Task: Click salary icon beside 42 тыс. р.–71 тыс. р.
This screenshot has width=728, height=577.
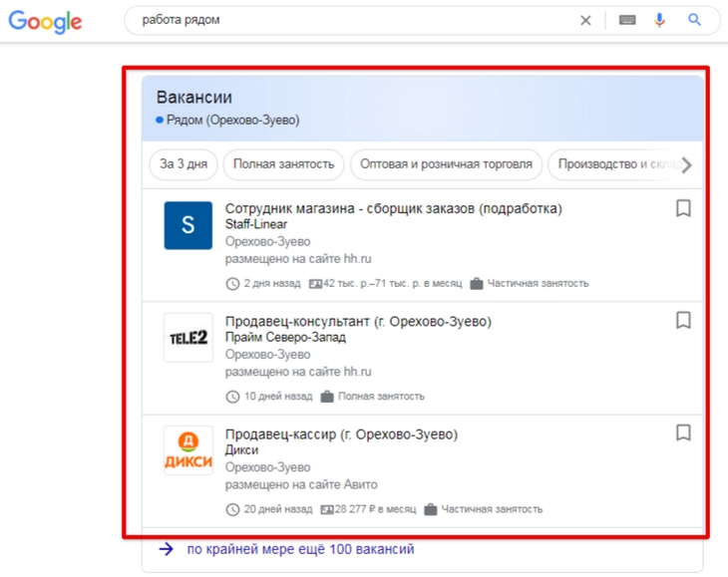Action: pyautogui.click(x=316, y=283)
